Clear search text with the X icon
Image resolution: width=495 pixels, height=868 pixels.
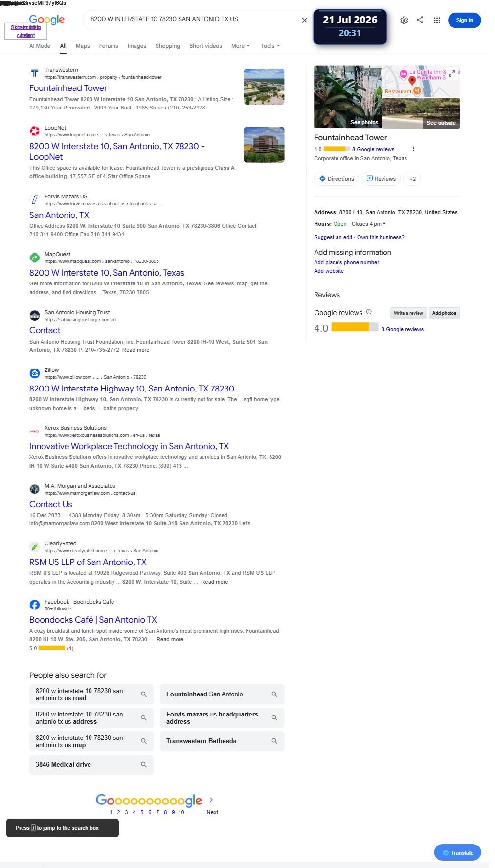tap(304, 20)
